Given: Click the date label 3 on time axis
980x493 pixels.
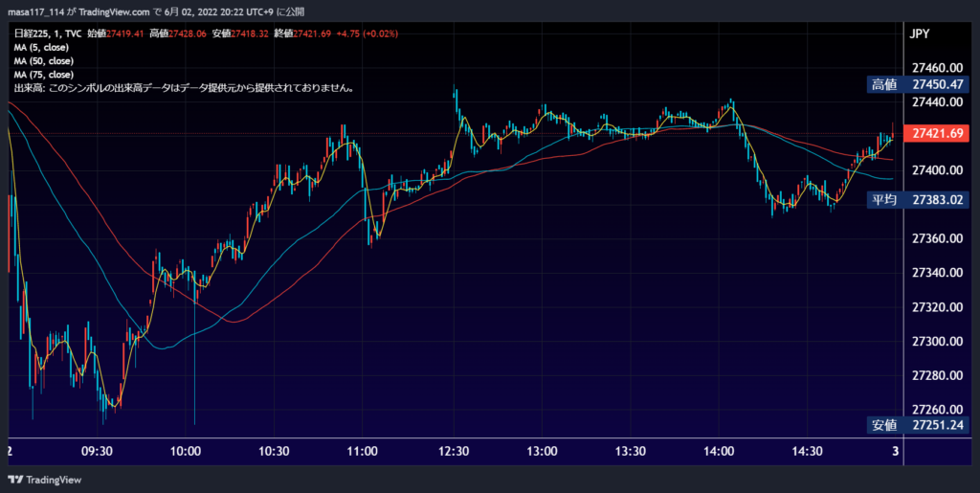Looking at the screenshot, I should coord(895,451).
